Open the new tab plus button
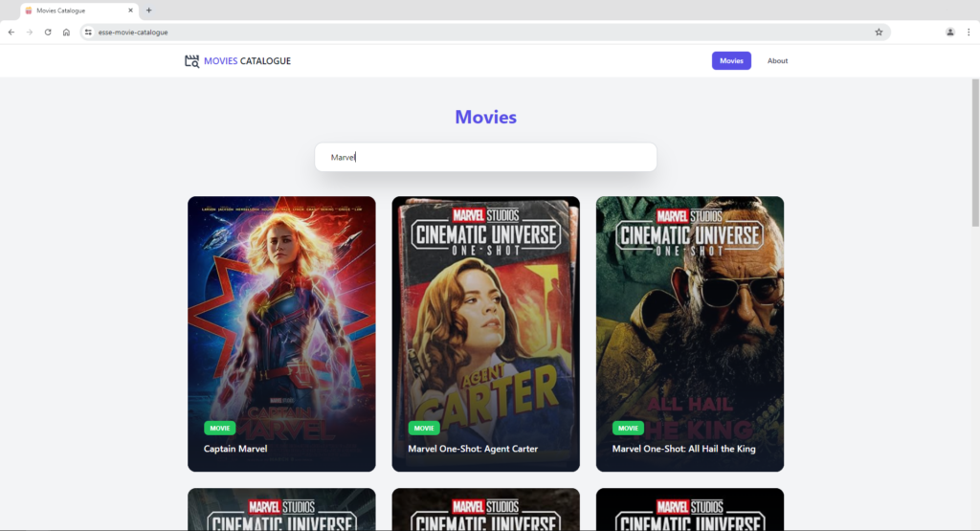 click(148, 11)
